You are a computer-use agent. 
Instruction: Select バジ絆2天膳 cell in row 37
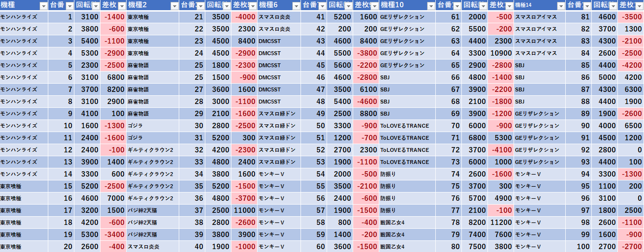[x=153, y=210]
